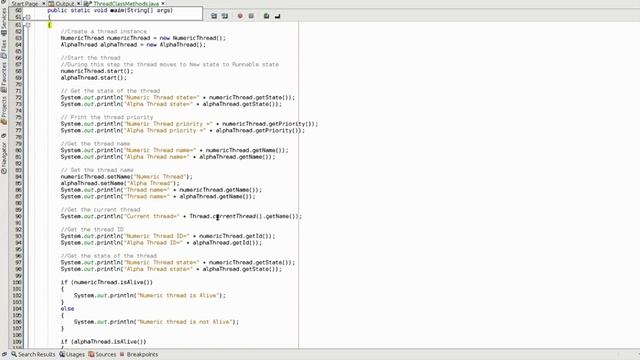Click the Sources icon in bottom bar

91,354
